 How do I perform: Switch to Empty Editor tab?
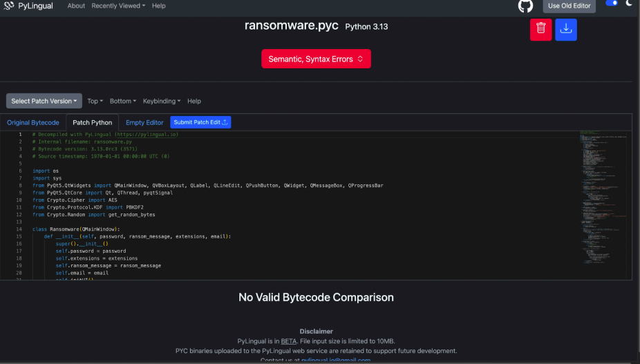(144, 122)
